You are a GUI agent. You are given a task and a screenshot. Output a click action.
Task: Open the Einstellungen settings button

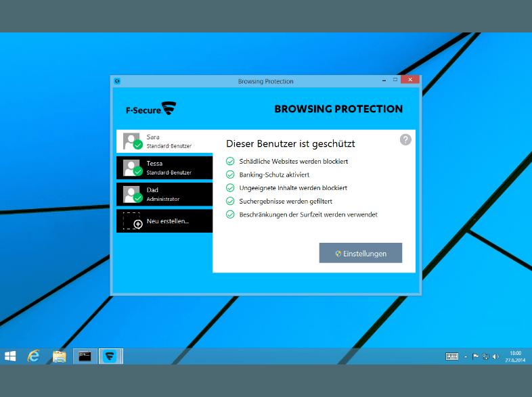(x=361, y=253)
